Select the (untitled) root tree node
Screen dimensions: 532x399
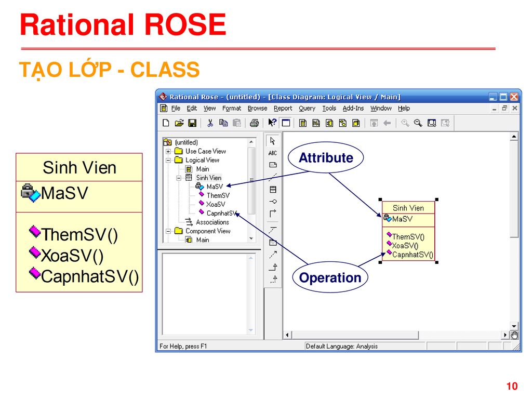[x=187, y=142]
